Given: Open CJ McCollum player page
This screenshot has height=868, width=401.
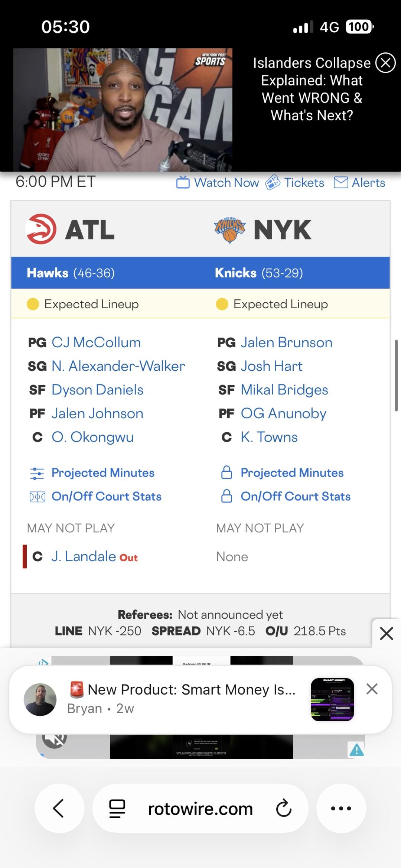Looking at the screenshot, I should [96, 342].
